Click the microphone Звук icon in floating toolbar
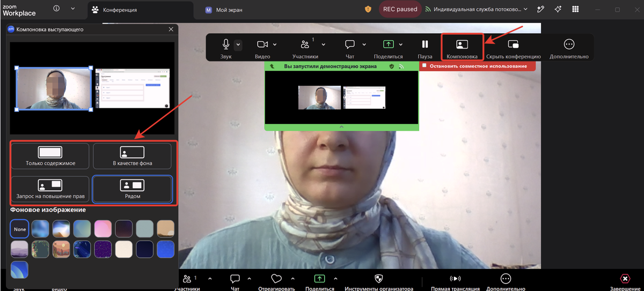 pyautogui.click(x=226, y=44)
